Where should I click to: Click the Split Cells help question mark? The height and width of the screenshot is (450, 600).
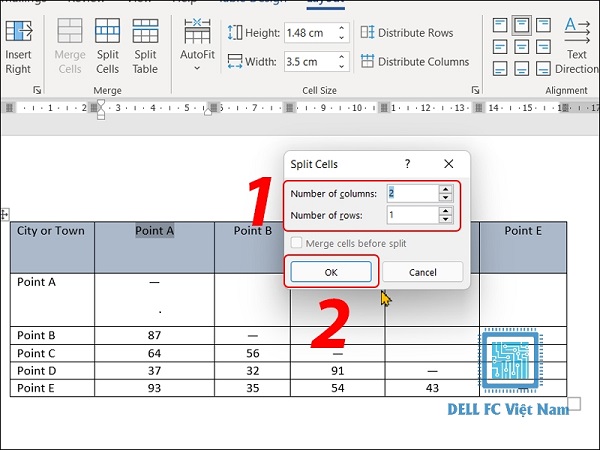[x=408, y=164]
